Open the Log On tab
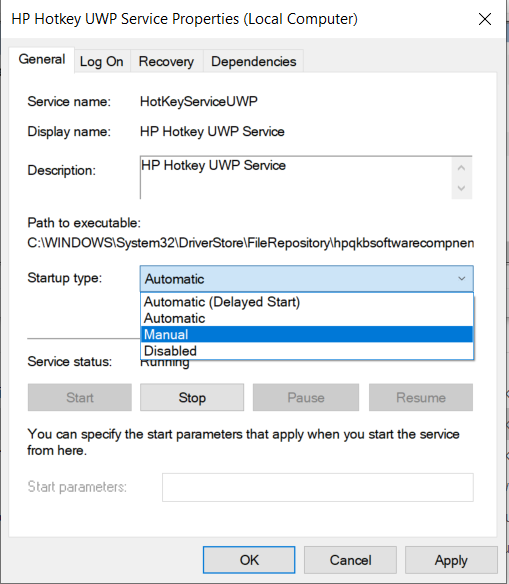 point(102,61)
